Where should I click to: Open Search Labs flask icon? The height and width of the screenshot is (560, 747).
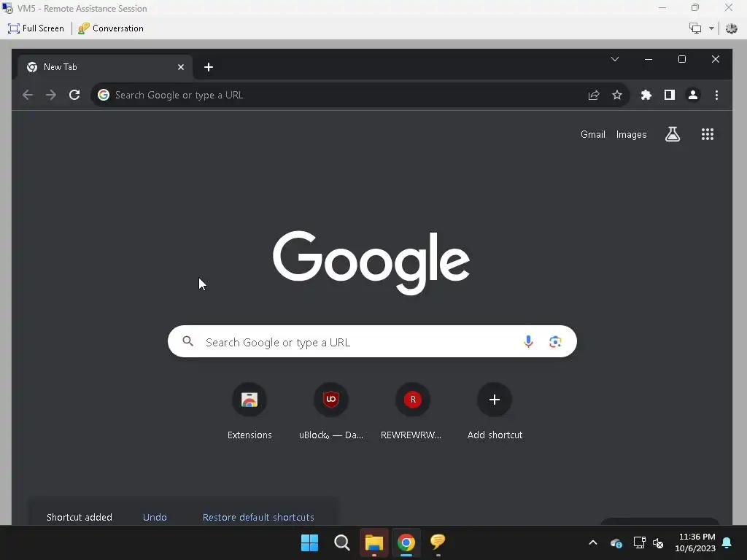[x=673, y=134]
